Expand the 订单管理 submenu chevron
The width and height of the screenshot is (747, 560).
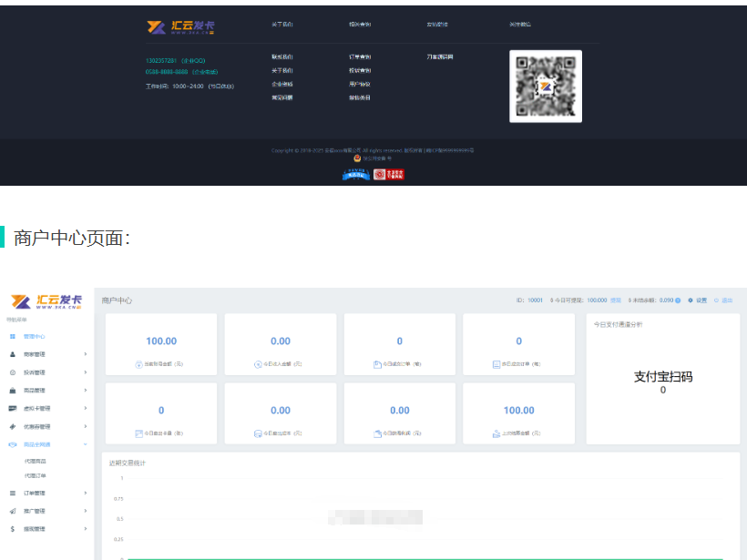(x=84, y=492)
